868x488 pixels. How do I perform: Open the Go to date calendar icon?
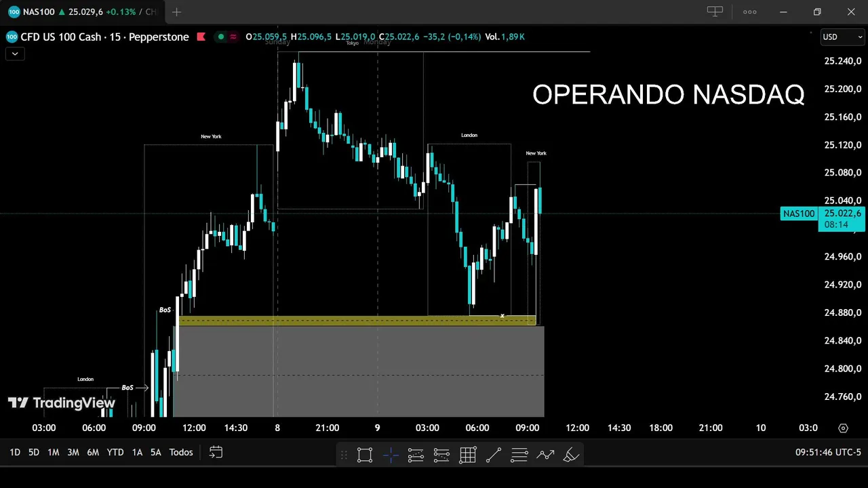tap(216, 452)
